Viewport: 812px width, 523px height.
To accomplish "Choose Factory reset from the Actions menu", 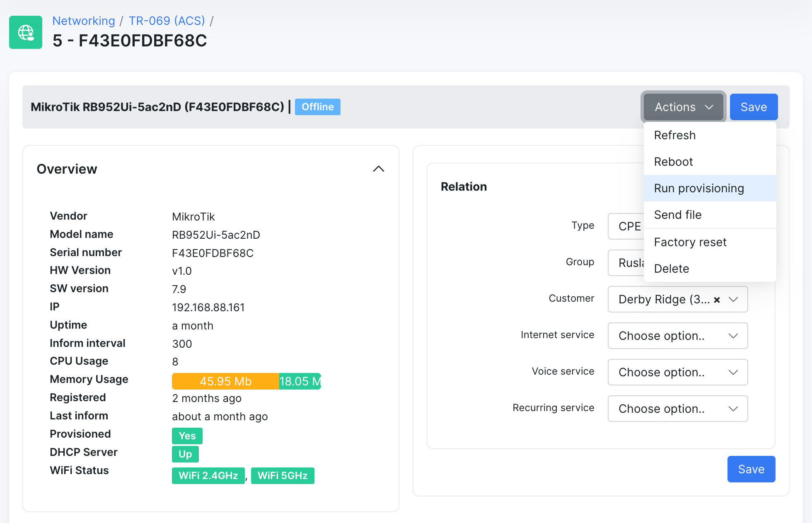I will (x=690, y=242).
